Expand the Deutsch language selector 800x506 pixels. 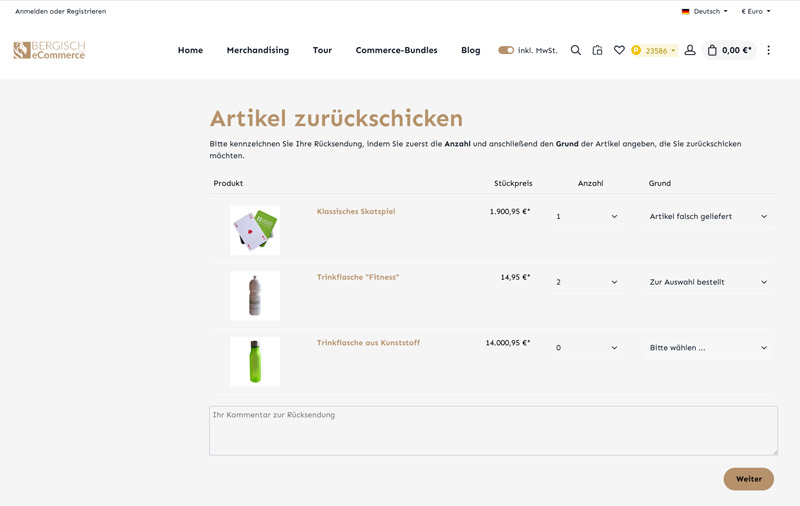click(x=705, y=11)
